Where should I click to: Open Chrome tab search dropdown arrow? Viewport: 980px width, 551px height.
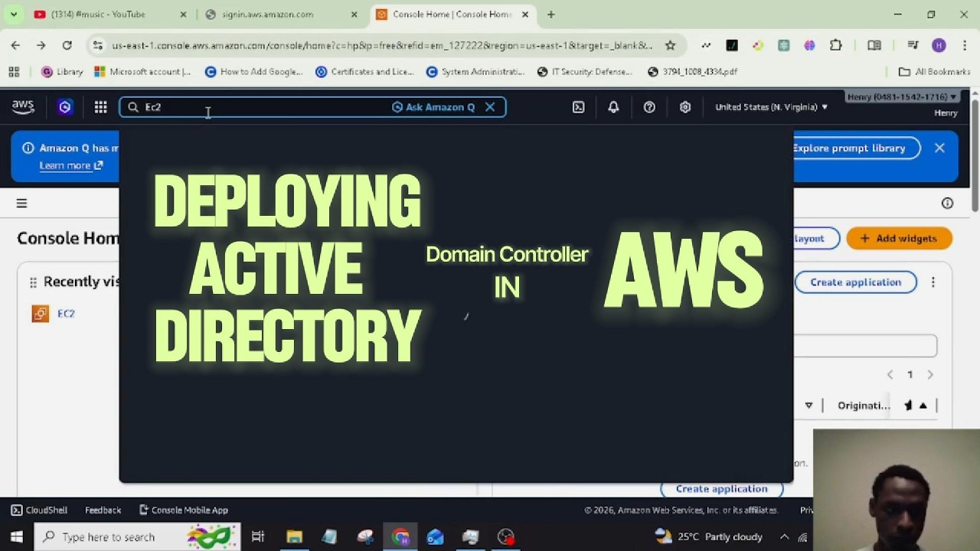click(13, 15)
